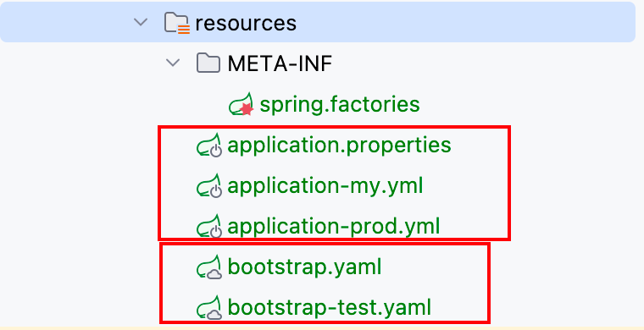
Task: Collapse the resources folder chevron
Action: 141,22
